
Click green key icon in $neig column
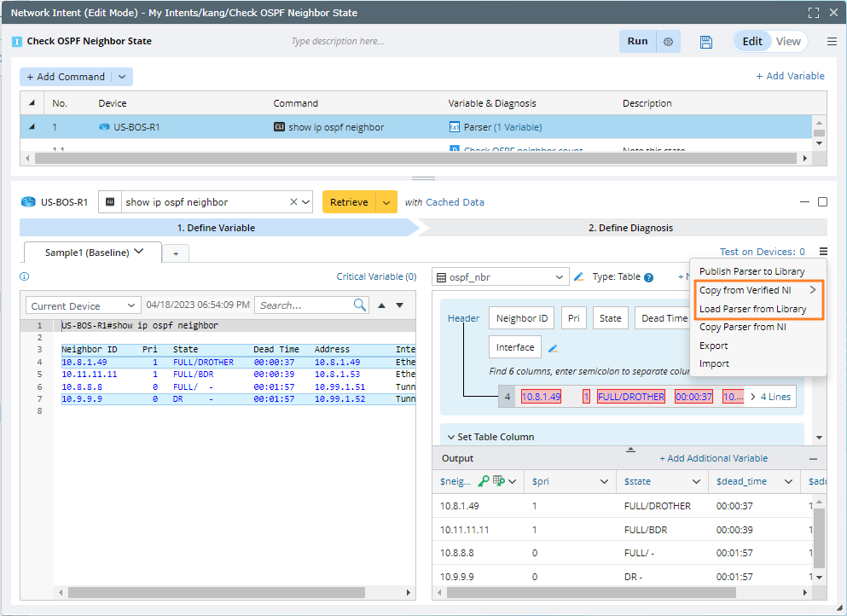click(x=484, y=481)
